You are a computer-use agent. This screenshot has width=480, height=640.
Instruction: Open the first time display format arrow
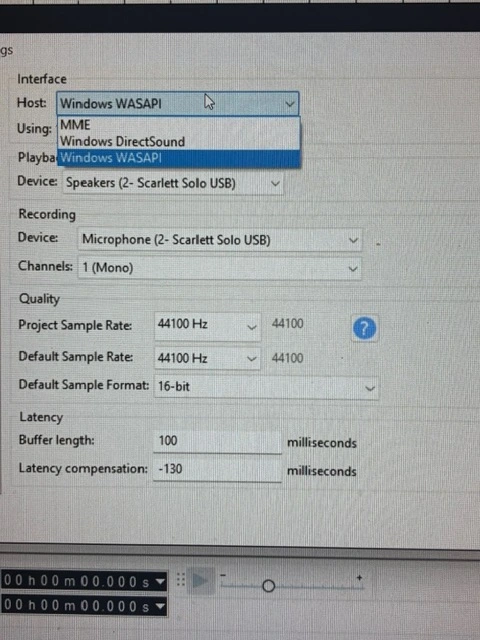point(160,581)
